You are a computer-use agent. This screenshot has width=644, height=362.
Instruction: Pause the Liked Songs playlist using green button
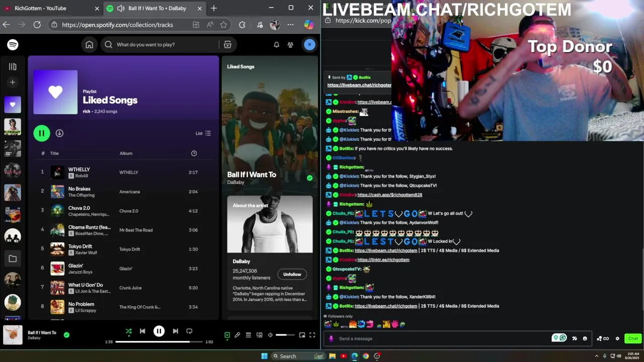tap(42, 133)
